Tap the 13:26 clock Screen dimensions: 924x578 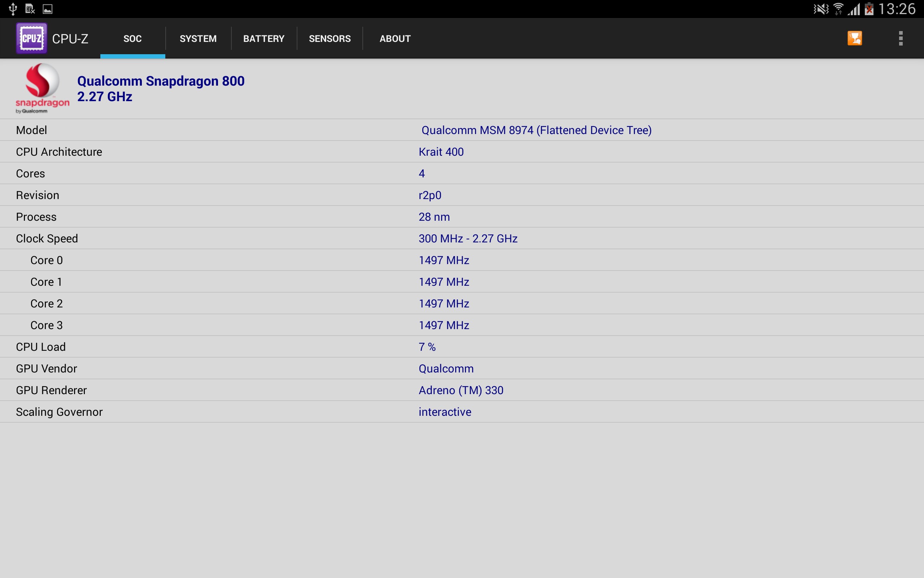pos(897,9)
